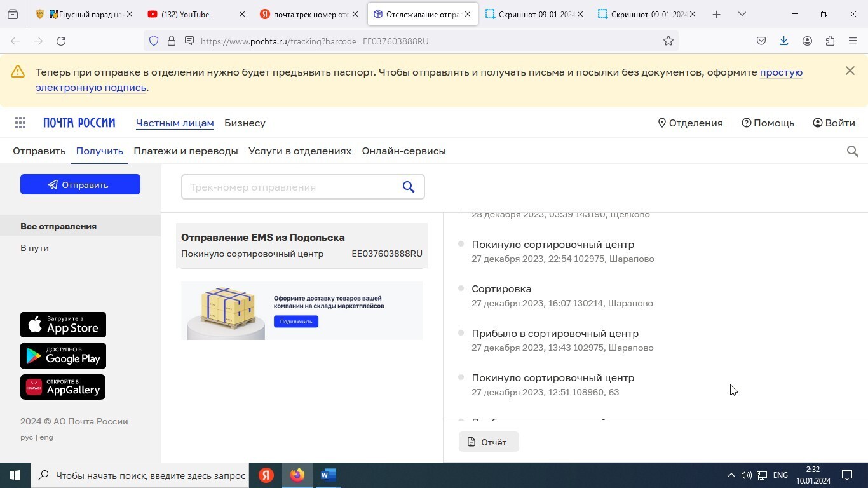Open Firefox extensions icon
This screenshot has width=868, height=488.
point(830,41)
